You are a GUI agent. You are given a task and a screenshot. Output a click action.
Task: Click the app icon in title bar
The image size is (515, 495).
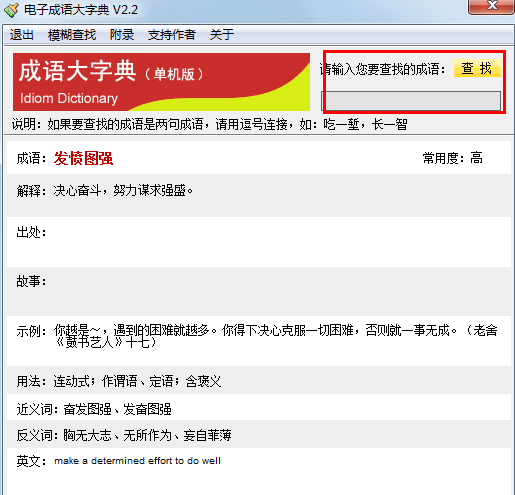(x=11, y=10)
